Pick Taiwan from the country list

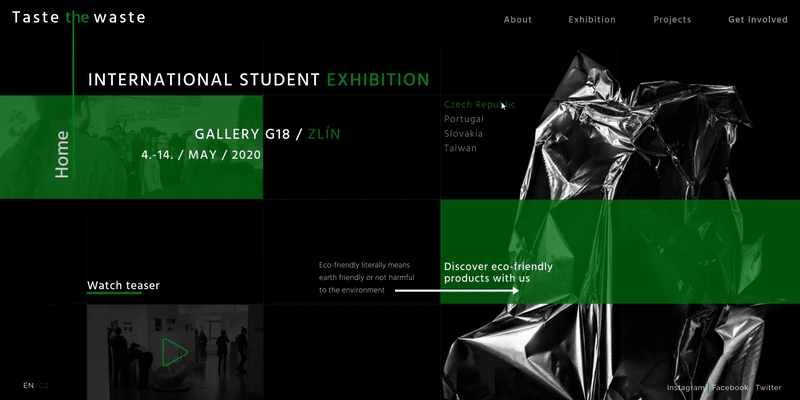pos(460,148)
